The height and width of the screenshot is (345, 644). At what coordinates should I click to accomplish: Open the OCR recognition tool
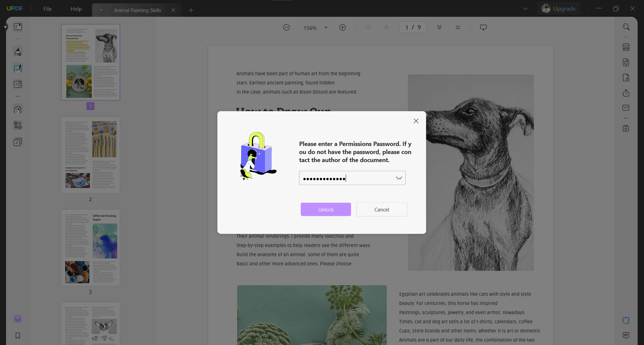point(626,47)
